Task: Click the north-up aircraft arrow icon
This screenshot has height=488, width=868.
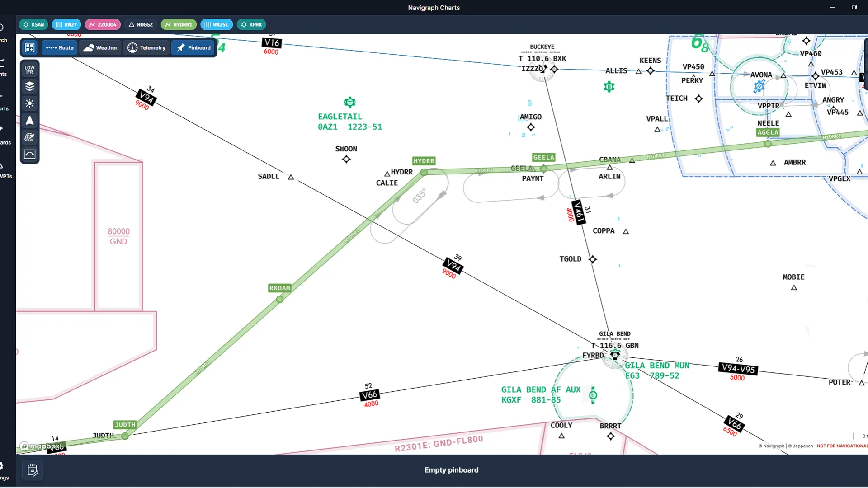Action: [x=30, y=120]
